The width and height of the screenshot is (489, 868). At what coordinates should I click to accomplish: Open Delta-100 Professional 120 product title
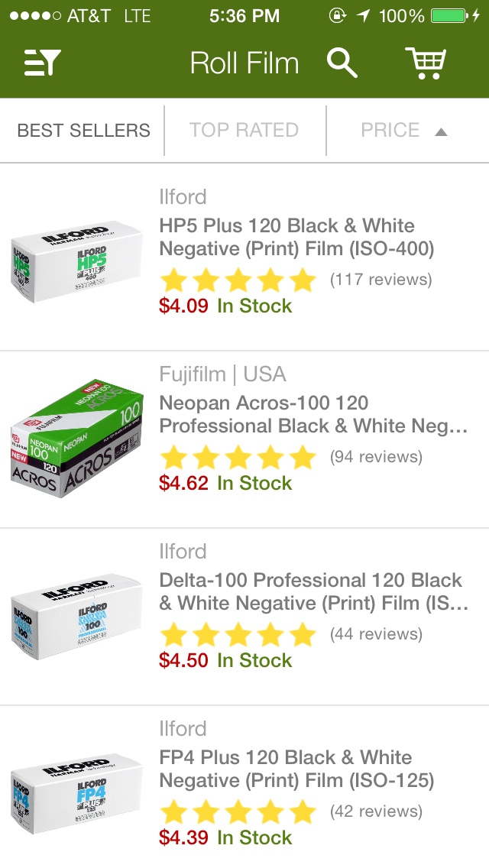point(313,591)
